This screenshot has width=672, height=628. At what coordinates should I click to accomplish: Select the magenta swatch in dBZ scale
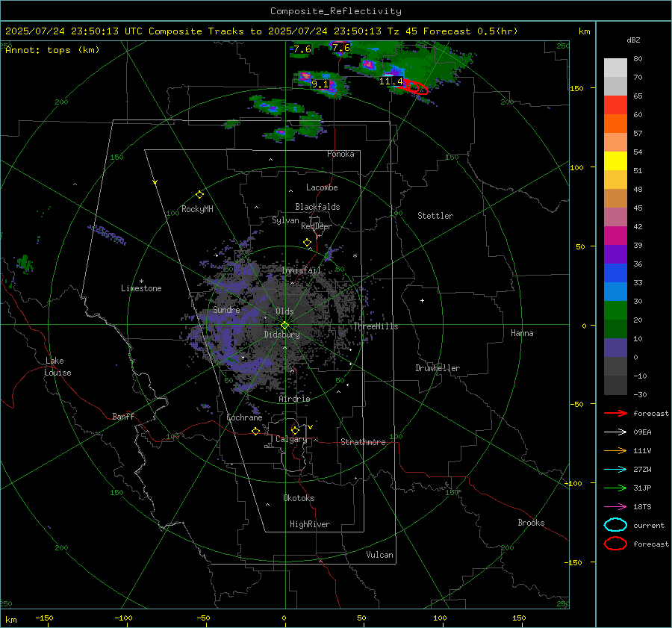pos(615,236)
